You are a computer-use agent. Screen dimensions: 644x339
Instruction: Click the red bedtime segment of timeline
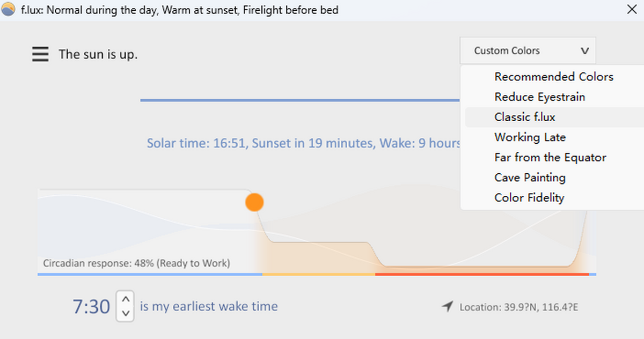click(481, 274)
